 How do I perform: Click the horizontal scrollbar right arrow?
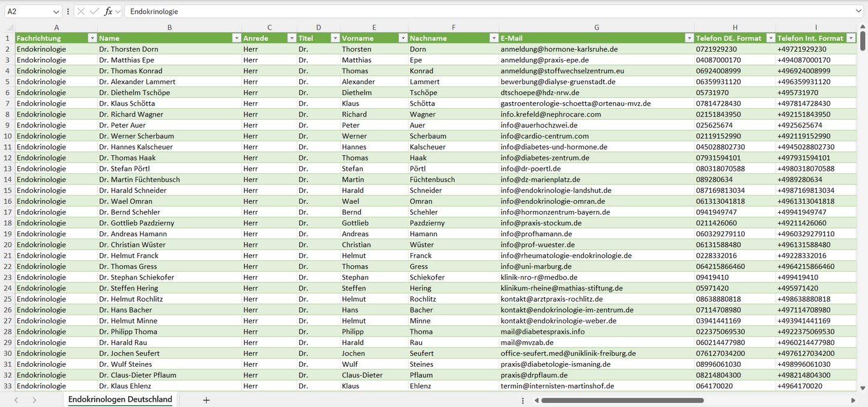[x=853, y=400]
